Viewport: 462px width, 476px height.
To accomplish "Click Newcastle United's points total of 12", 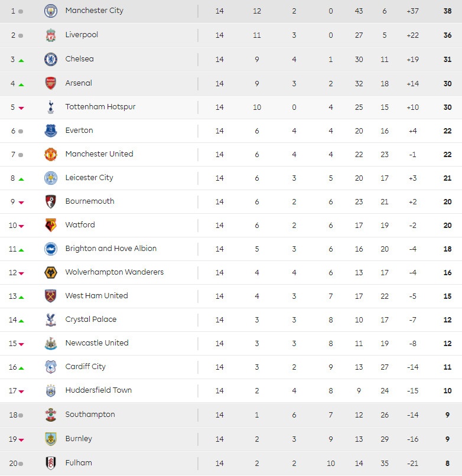I will click(x=447, y=343).
